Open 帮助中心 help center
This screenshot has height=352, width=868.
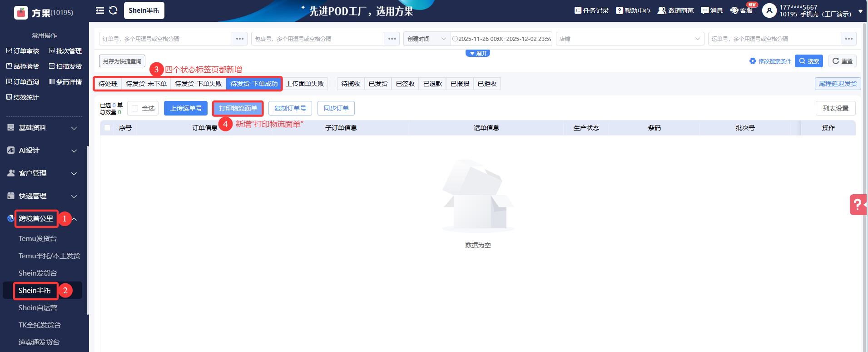coord(633,10)
